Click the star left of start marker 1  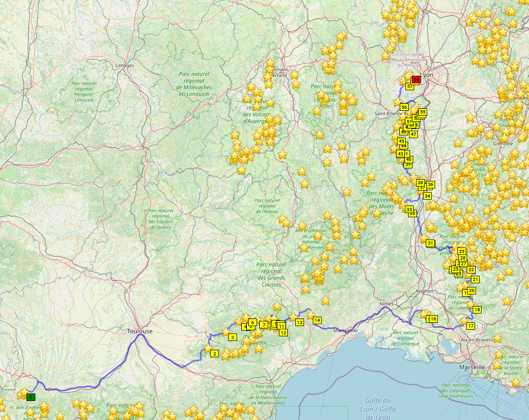tap(22, 394)
